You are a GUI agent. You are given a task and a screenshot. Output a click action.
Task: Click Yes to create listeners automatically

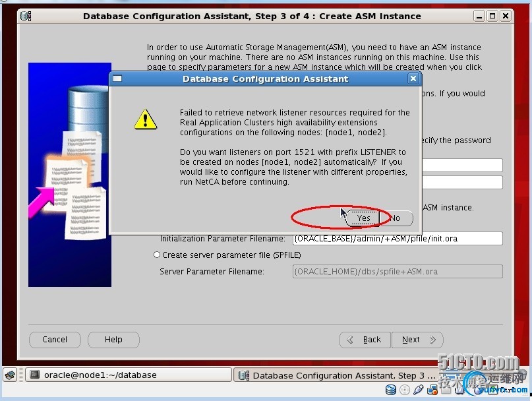pos(363,218)
